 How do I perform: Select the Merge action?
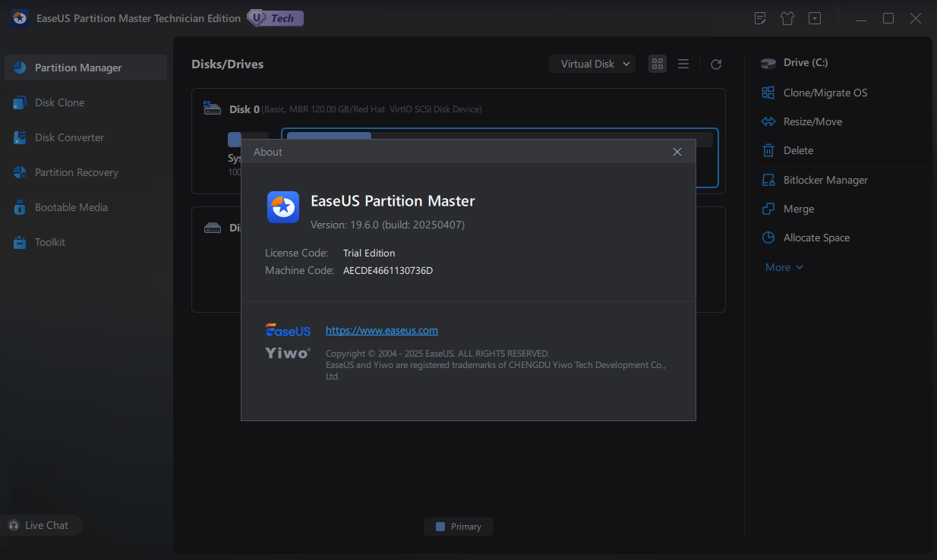pyautogui.click(x=799, y=209)
